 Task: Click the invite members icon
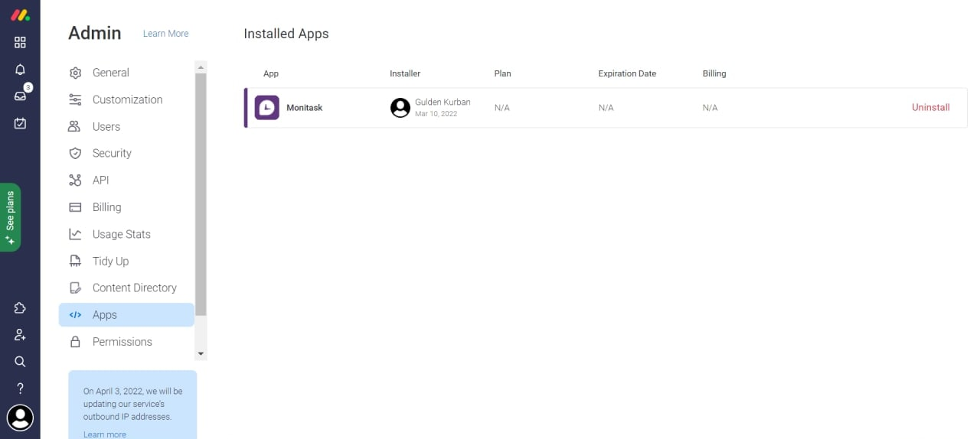[20, 335]
